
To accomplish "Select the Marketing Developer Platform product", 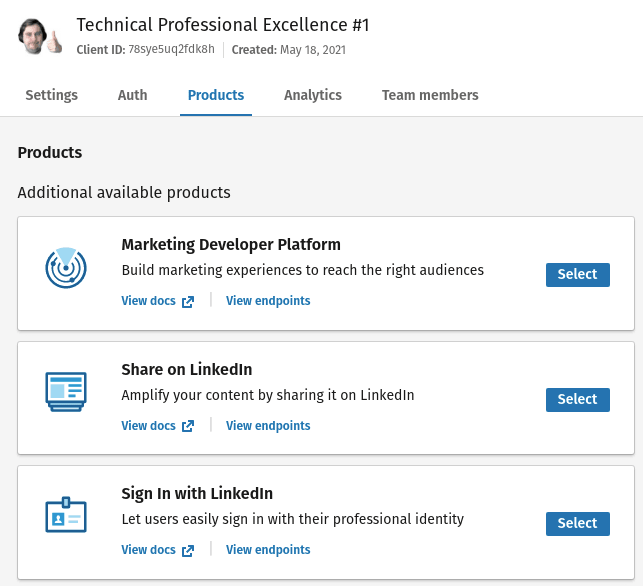I will (x=577, y=274).
